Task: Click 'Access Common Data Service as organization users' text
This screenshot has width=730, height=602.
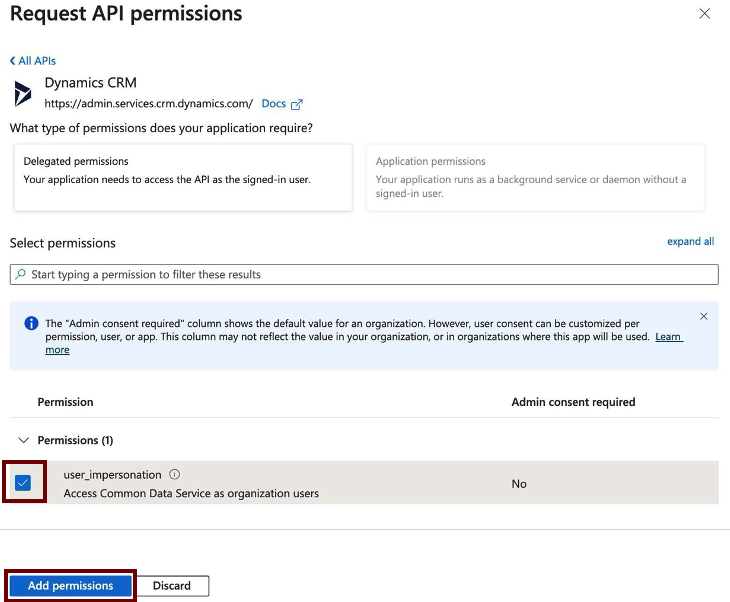Action: pos(191,493)
